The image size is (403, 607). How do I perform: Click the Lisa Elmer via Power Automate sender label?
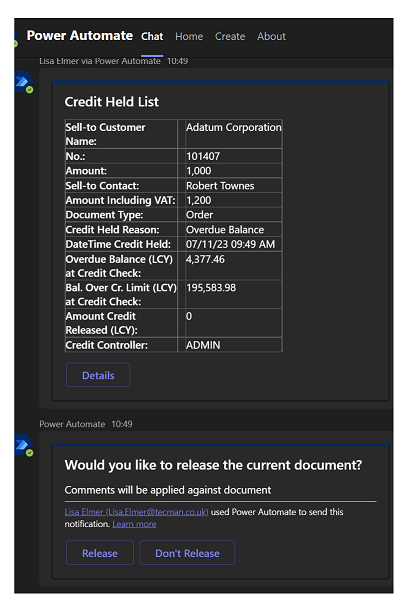click(99, 61)
